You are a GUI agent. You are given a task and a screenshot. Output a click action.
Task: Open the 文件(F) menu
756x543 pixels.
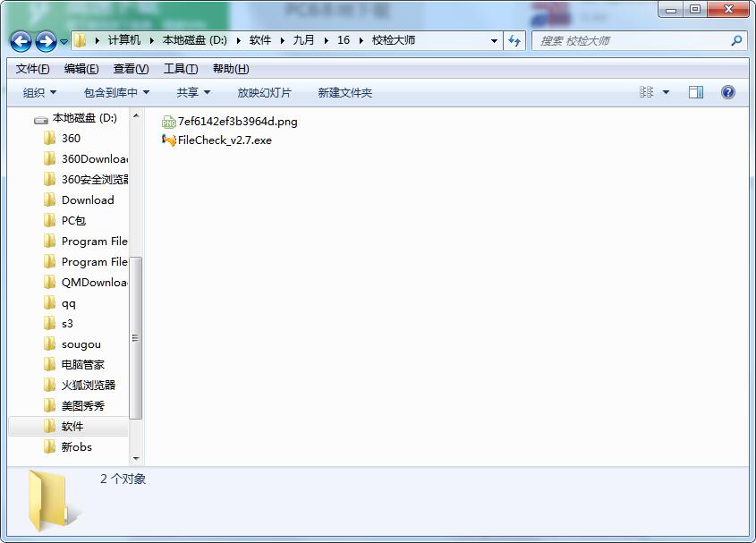click(x=32, y=69)
